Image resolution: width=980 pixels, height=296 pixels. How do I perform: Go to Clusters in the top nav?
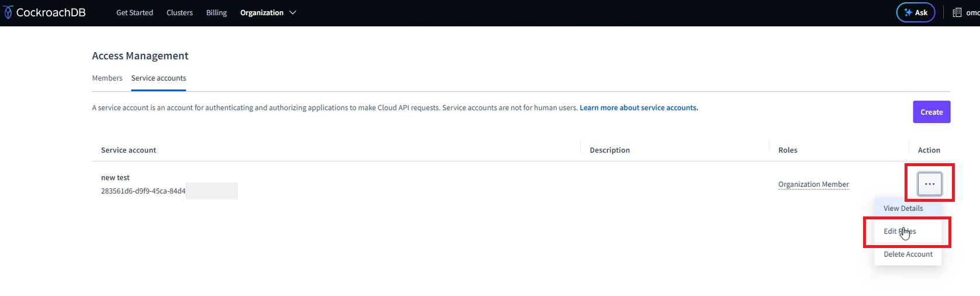(180, 12)
